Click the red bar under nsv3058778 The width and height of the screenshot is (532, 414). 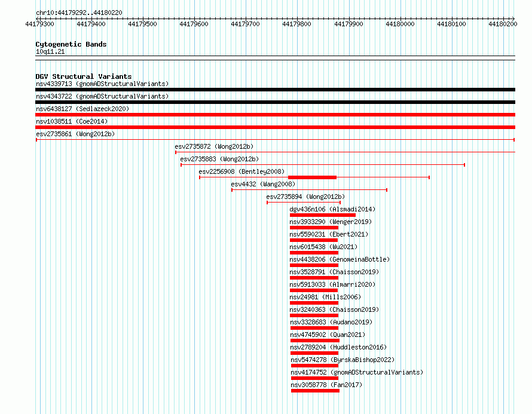pos(315,391)
